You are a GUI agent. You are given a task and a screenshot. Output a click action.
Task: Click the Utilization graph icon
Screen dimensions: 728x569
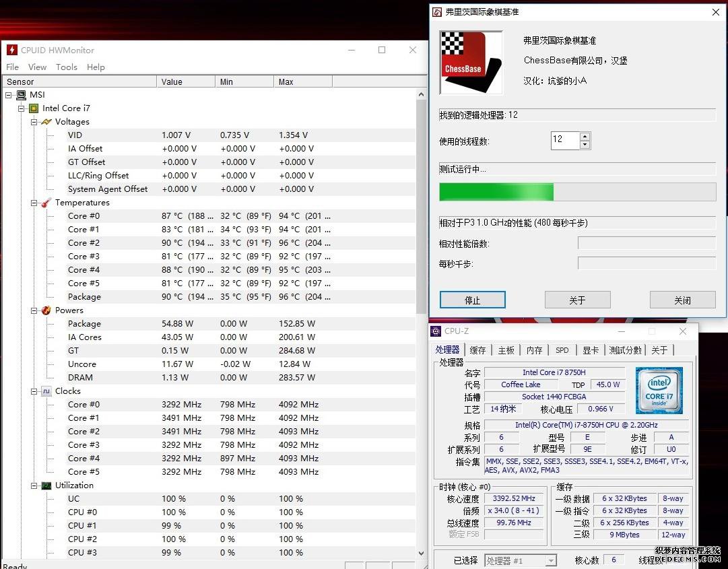tap(46, 486)
